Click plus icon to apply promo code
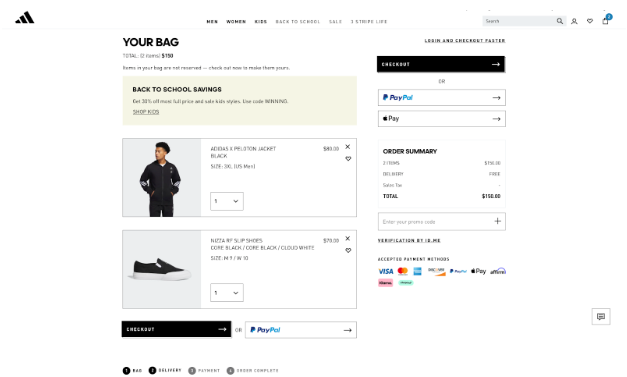 (x=497, y=221)
